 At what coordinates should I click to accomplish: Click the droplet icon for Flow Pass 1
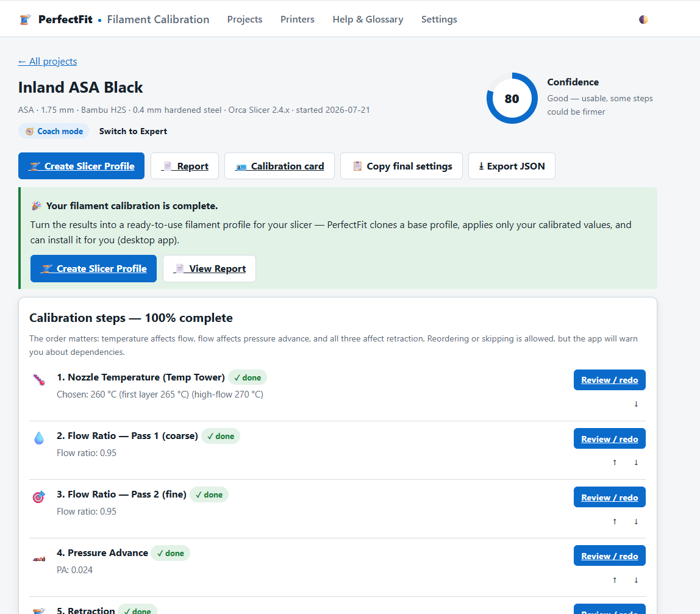[39, 438]
